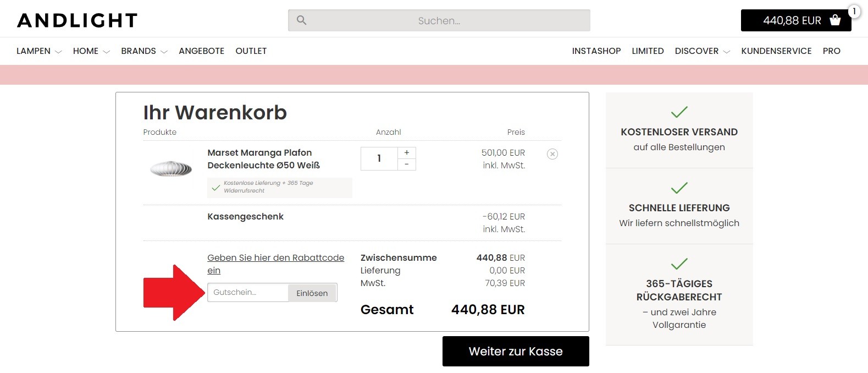Click the cart item count badge

854,11
